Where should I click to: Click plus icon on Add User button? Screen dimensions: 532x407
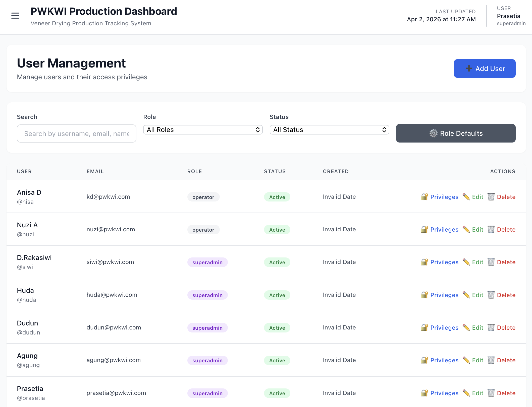coord(469,69)
